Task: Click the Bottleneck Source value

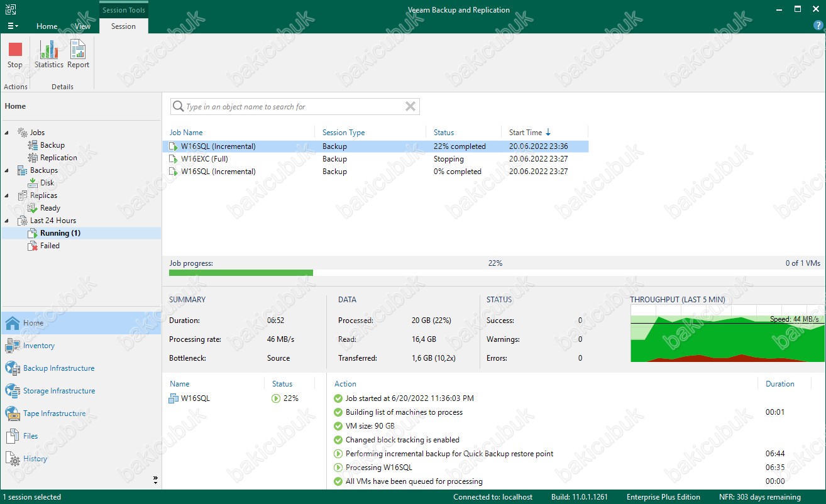Action: [278, 358]
